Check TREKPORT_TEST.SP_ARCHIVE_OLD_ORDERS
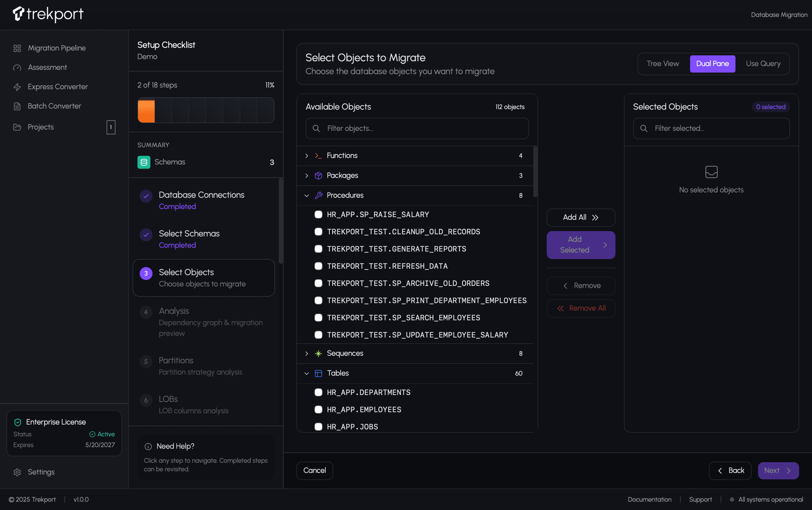The image size is (812, 510). [x=318, y=283]
